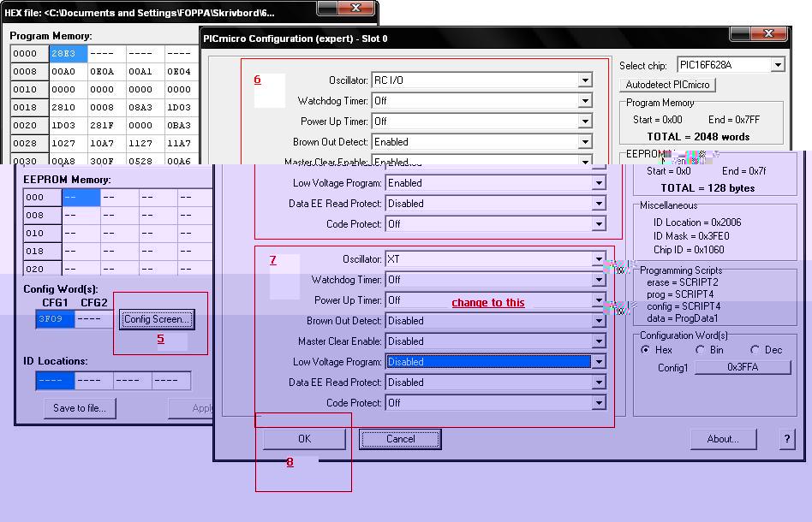Screen dimensions: 812x522
Task: Close the PICmicro Configuration dialog
Action: click(x=768, y=33)
